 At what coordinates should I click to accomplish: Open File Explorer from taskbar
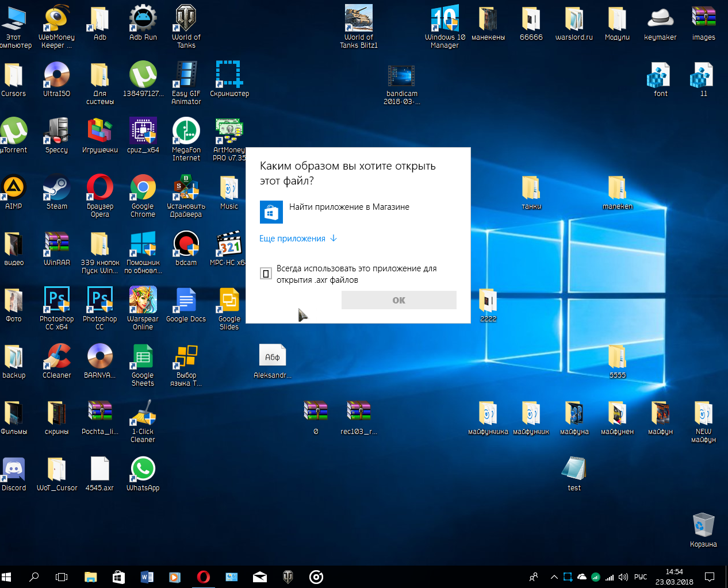tap(90, 577)
